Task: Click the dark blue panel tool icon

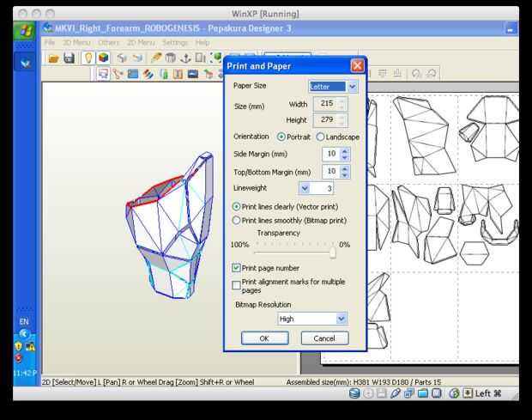Action: (x=193, y=74)
